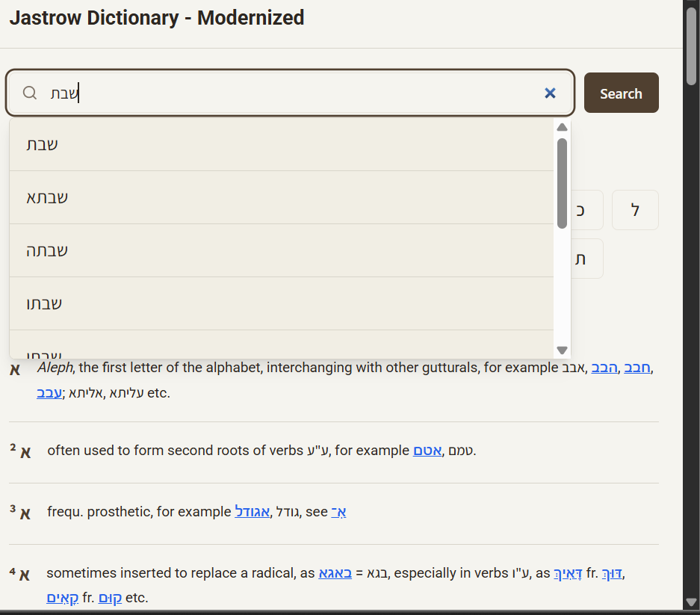Open the עבב link
Screen dimensions: 700x615
click(x=49, y=393)
